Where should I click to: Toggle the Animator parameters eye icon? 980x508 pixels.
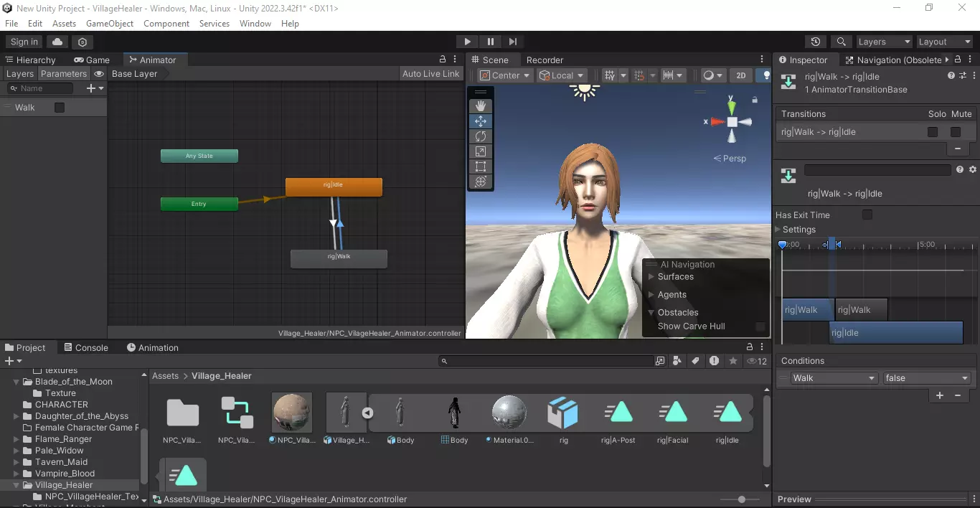[99, 74]
